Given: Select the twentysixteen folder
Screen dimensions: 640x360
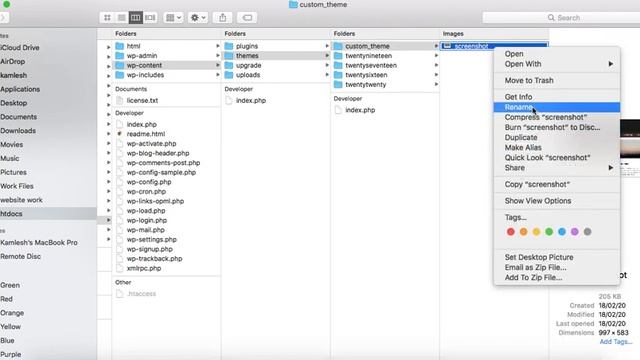Looking at the screenshot, I should (366, 75).
